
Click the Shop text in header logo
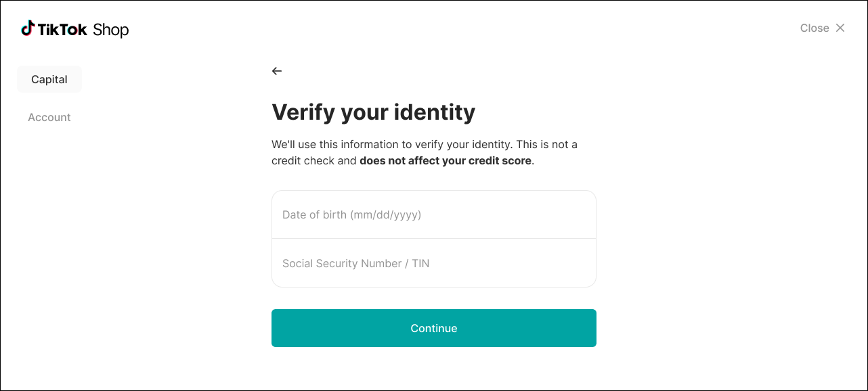(x=110, y=29)
